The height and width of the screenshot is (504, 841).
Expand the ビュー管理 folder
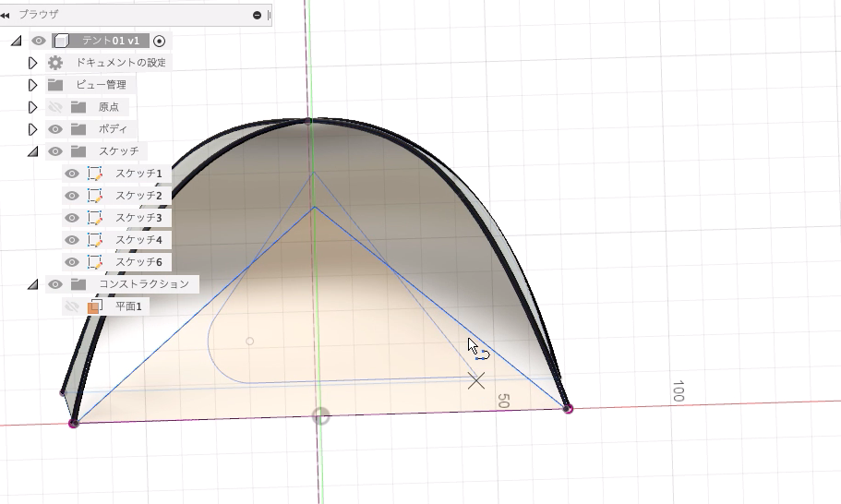pos(32,85)
